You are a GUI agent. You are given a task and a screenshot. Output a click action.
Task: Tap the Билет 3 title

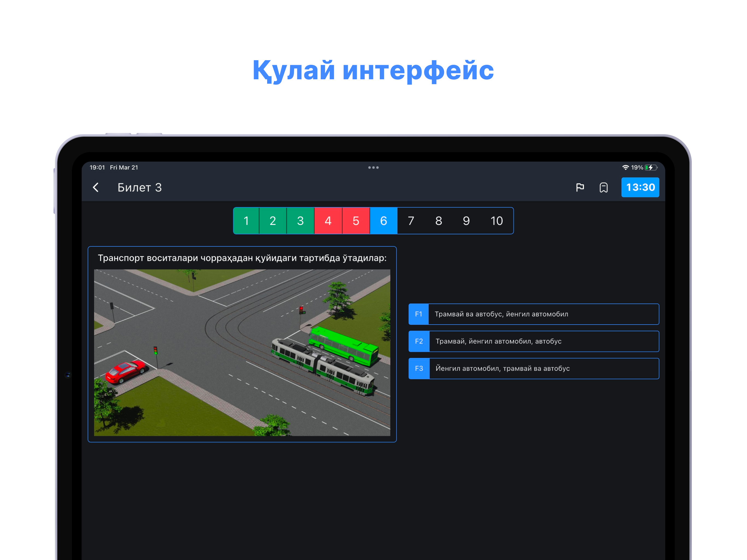(139, 188)
